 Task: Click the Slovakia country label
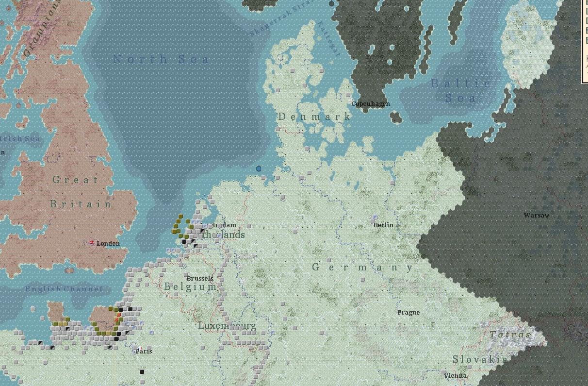(x=480, y=359)
